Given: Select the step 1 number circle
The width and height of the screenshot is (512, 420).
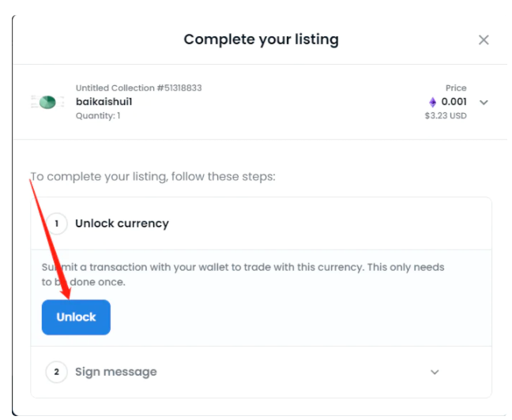Looking at the screenshot, I should click(x=56, y=223).
